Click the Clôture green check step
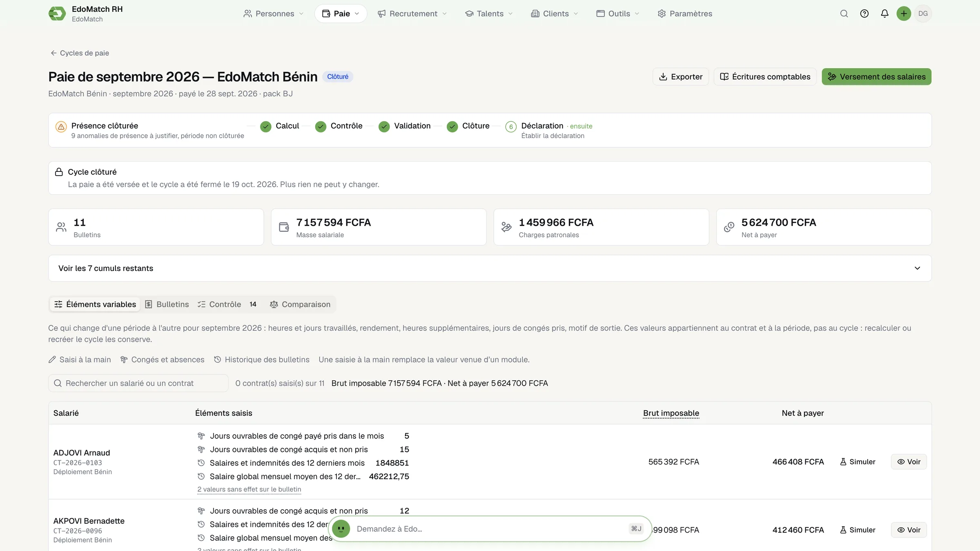 [452, 127]
